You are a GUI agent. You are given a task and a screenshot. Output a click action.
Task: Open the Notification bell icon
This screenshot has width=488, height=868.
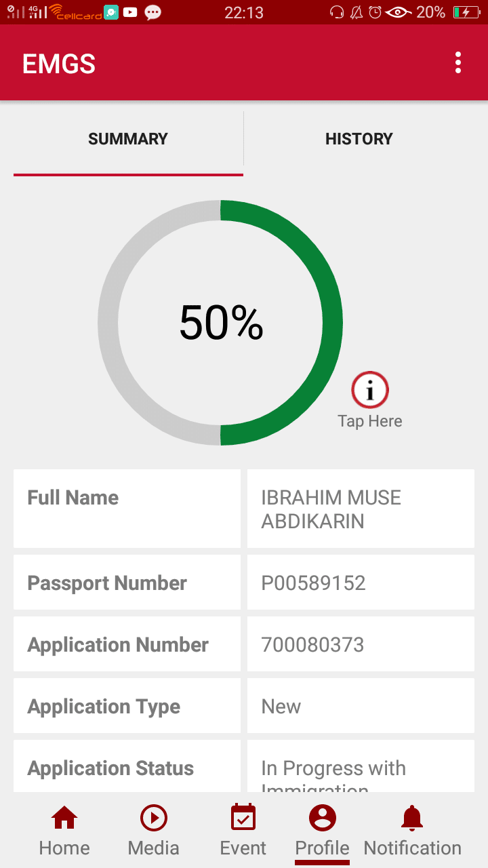point(412,818)
